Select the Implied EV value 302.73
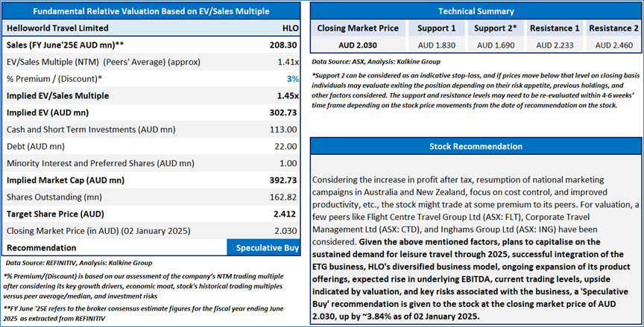644x327 pixels. coord(283,112)
